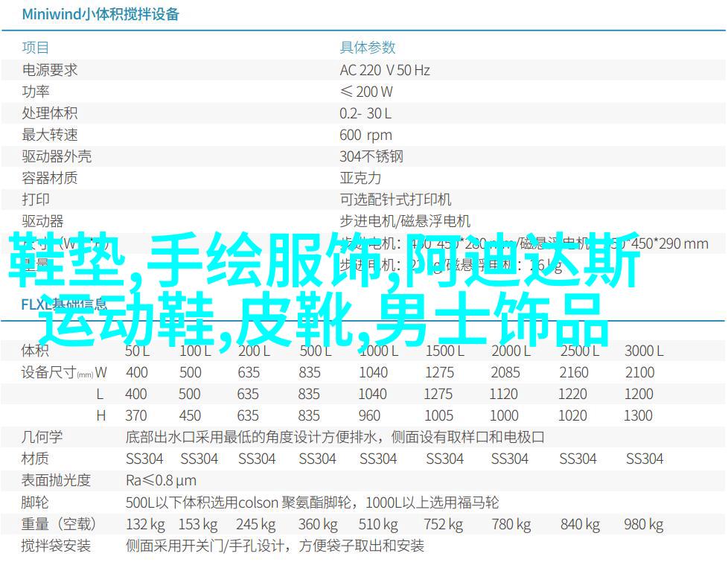
Task: Select height value "450"
Action: 190,415
